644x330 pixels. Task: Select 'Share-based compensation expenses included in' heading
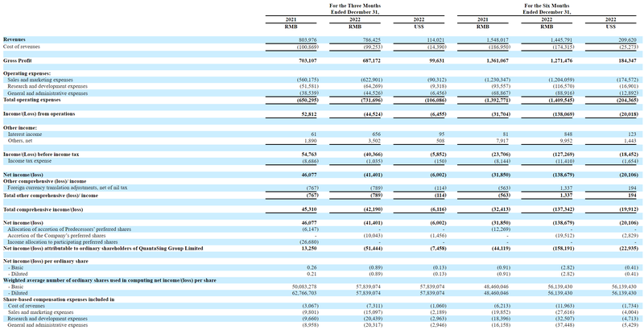tap(59, 299)
